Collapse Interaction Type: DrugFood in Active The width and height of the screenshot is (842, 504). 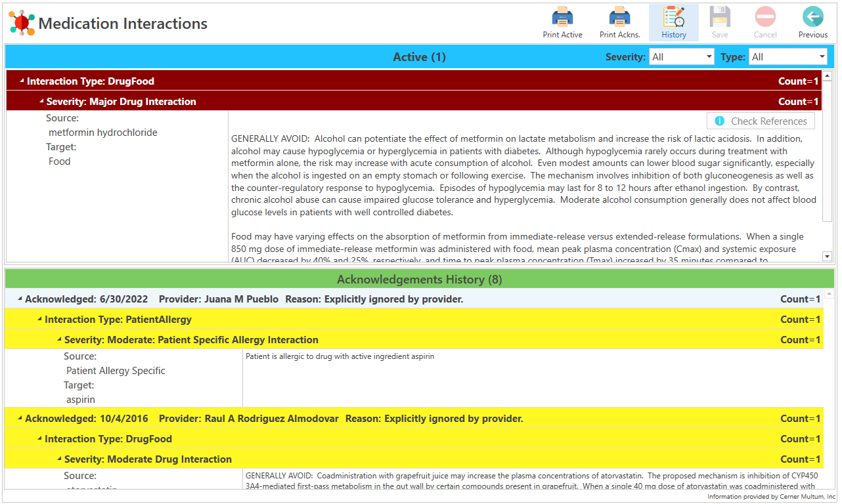pyautogui.click(x=22, y=81)
